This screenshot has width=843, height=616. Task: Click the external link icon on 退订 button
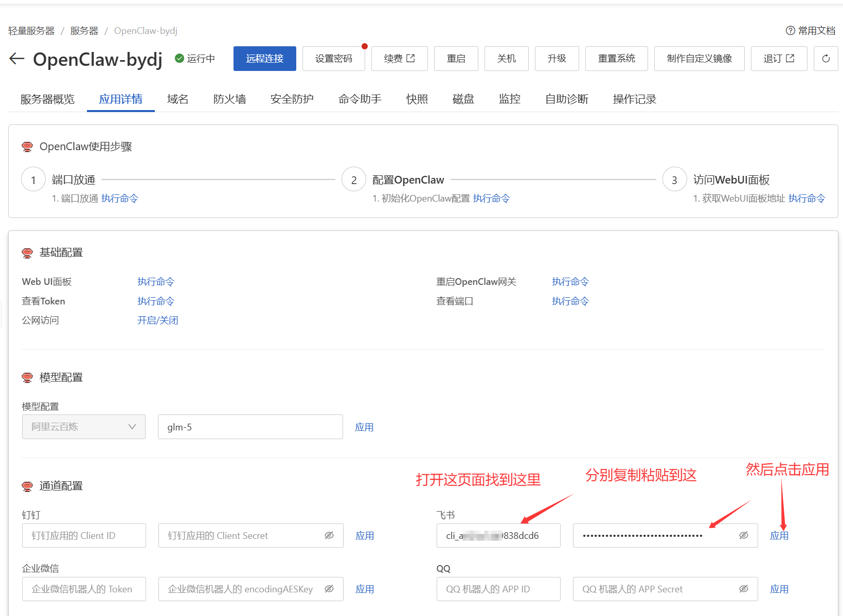[790, 58]
